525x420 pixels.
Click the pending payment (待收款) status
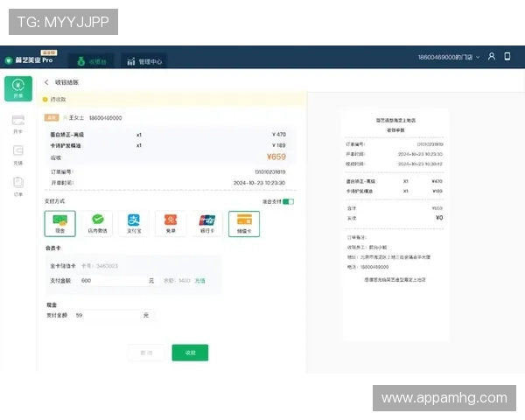coord(58,100)
